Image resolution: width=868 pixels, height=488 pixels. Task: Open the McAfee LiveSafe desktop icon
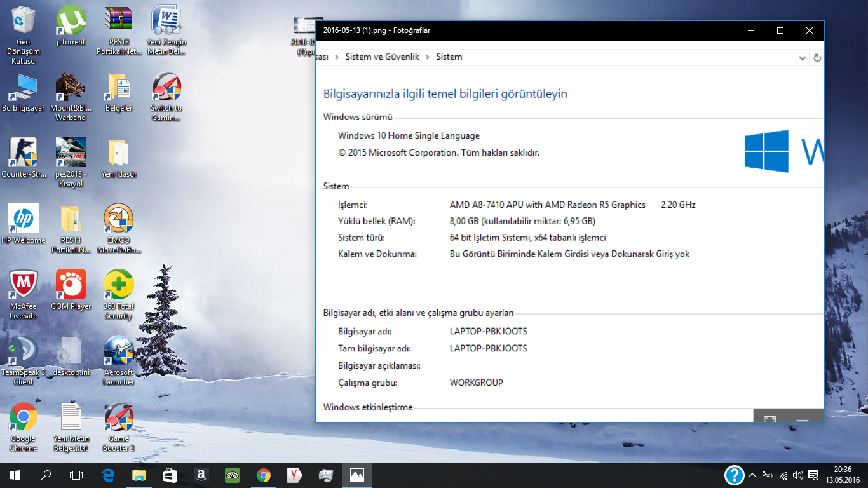pos(24,285)
